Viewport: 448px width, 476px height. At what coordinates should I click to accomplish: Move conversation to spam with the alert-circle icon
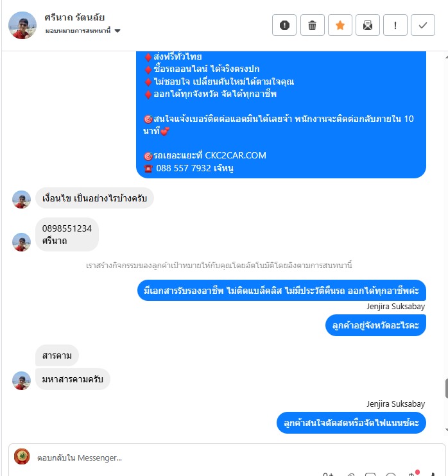tap(284, 25)
